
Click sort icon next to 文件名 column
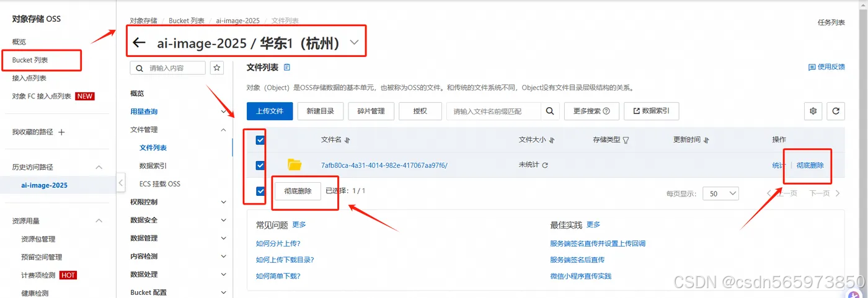(x=347, y=140)
